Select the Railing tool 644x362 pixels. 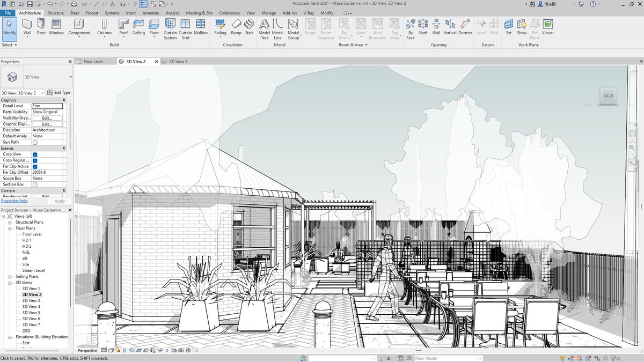point(220,27)
